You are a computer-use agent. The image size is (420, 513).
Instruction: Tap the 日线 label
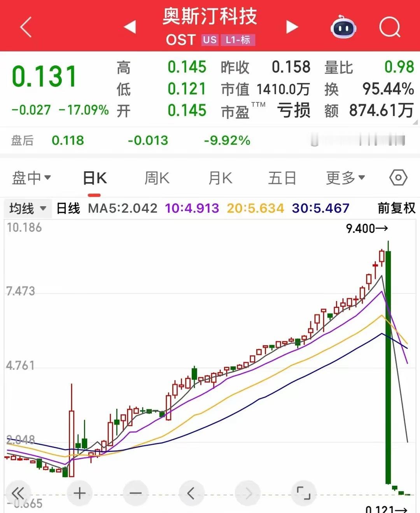point(68,208)
